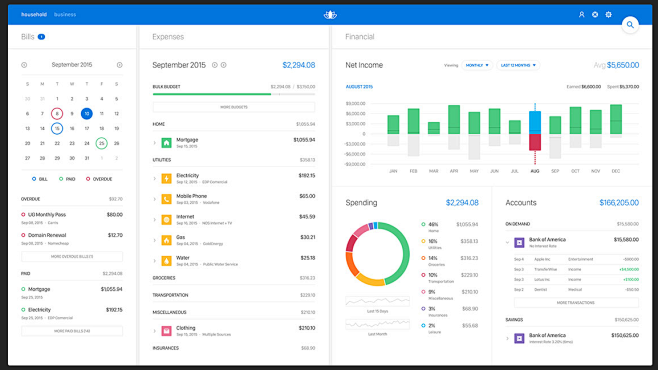Select September 15 on the calendar
The height and width of the screenshot is (370, 658).
pos(57,128)
